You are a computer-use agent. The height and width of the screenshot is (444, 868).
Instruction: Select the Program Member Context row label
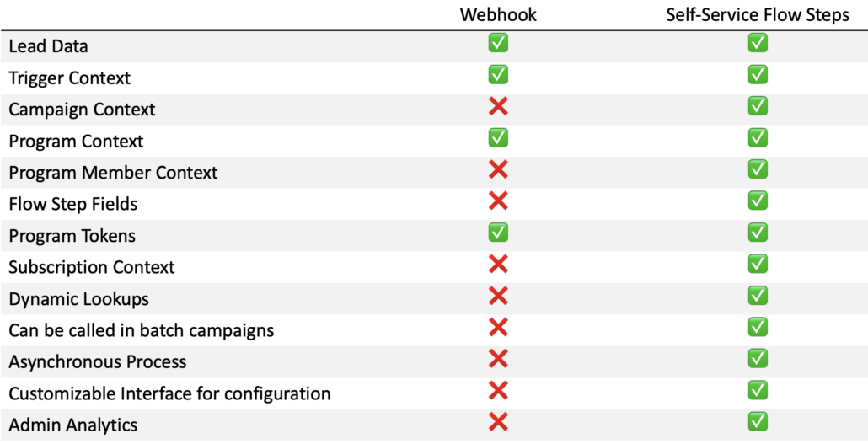tap(113, 172)
